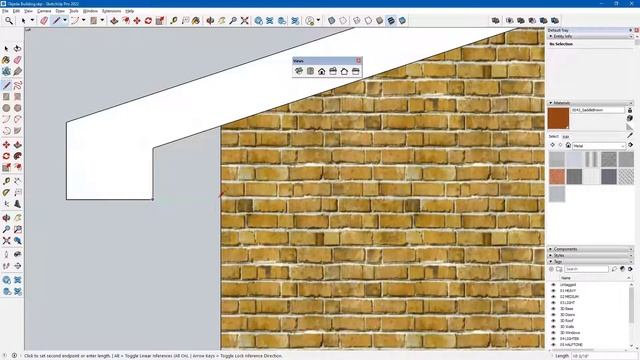Click the Create Material icon
640x360 pixels.
[x=630, y=118]
